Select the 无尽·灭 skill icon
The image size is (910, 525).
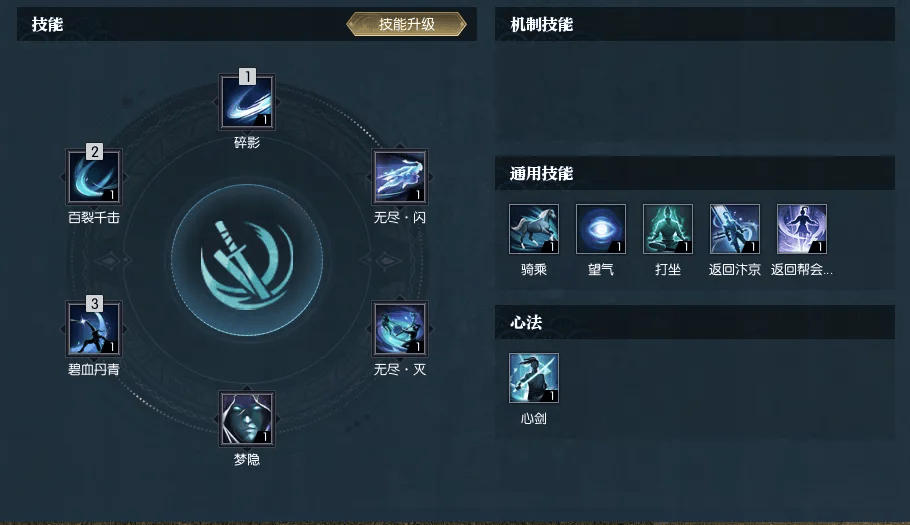click(399, 329)
